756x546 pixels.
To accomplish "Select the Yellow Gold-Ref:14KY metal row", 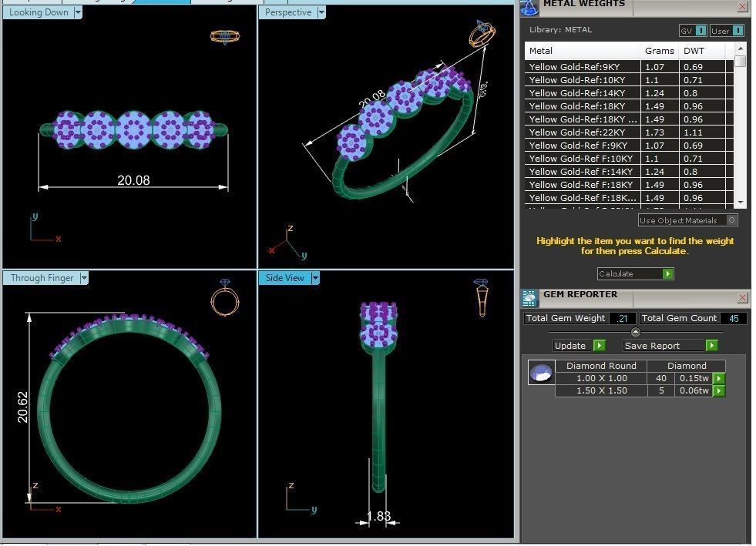I will pyautogui.click(x=583, y=93).
